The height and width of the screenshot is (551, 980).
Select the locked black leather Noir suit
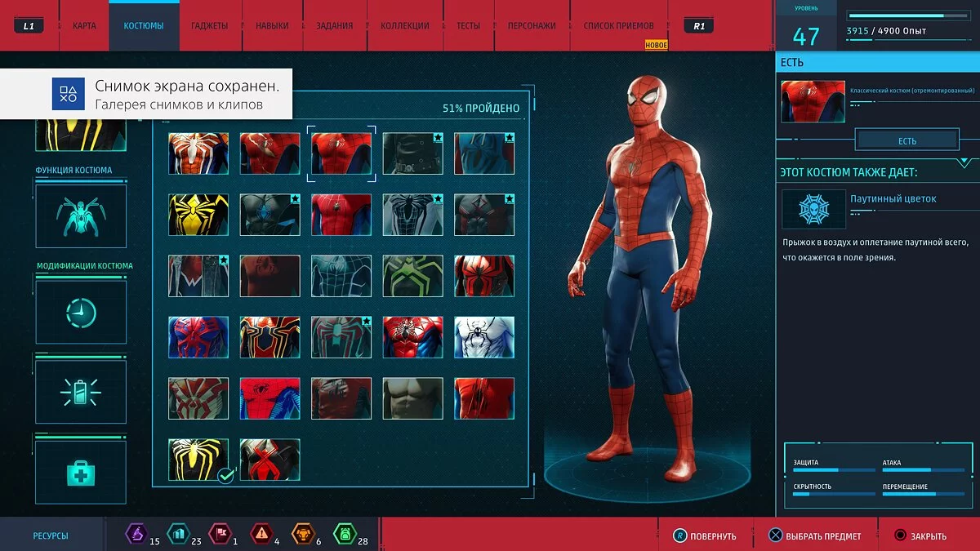(413, 154)
